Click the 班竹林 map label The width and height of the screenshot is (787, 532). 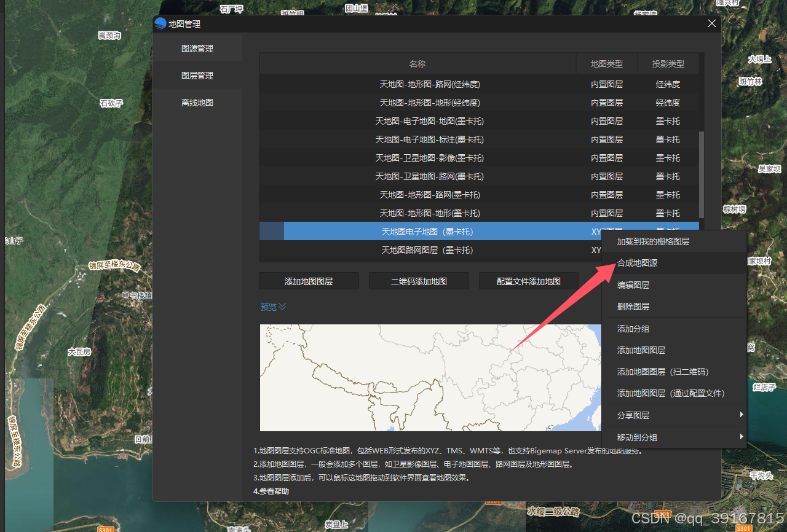tap(750, 81)
